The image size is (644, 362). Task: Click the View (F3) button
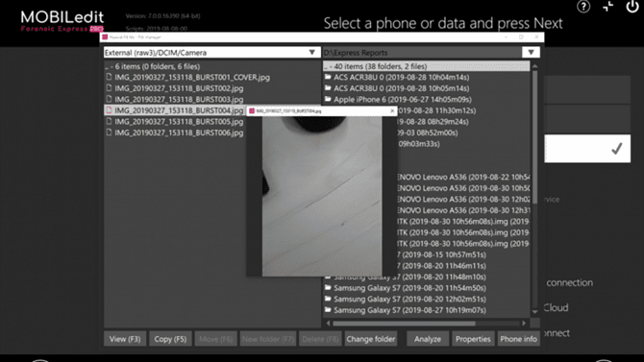(x=125, y=339)
